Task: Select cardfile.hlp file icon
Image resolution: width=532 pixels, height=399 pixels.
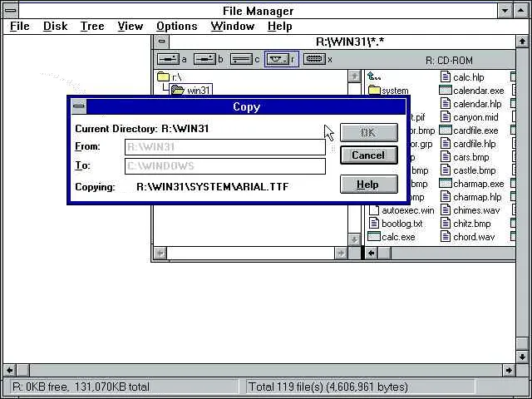Action: 446,144
